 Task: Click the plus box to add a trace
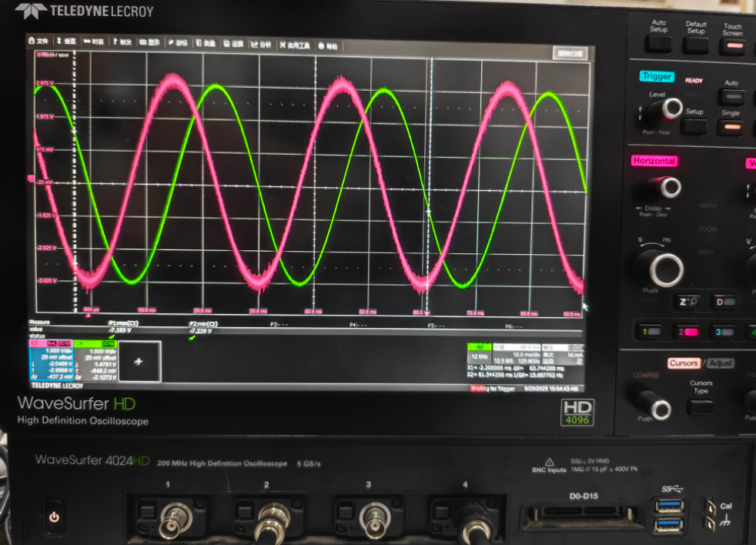pyautogui.click(x=140, y=361)
